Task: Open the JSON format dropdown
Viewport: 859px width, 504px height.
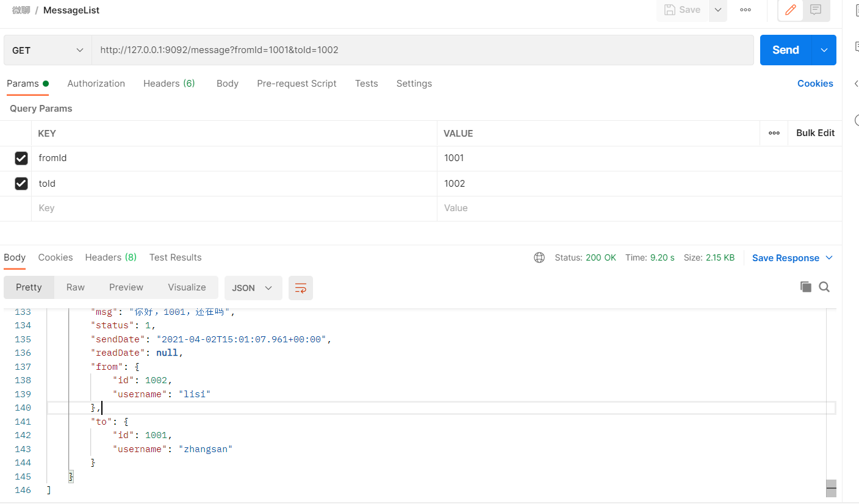Action: pyautogui.click(x=253, y=288)
